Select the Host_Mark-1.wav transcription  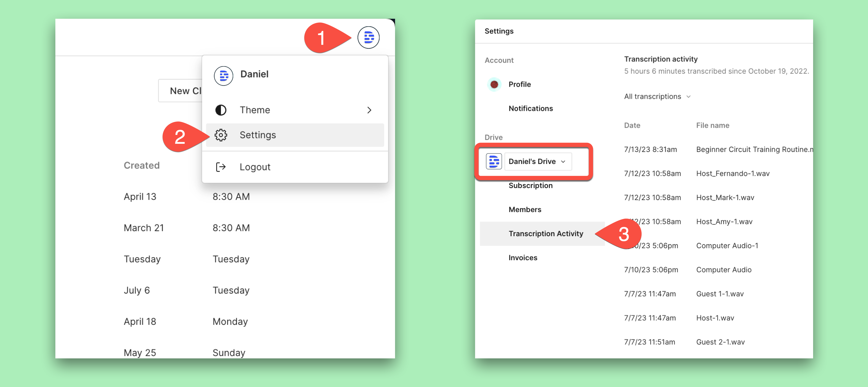[725, 197]
